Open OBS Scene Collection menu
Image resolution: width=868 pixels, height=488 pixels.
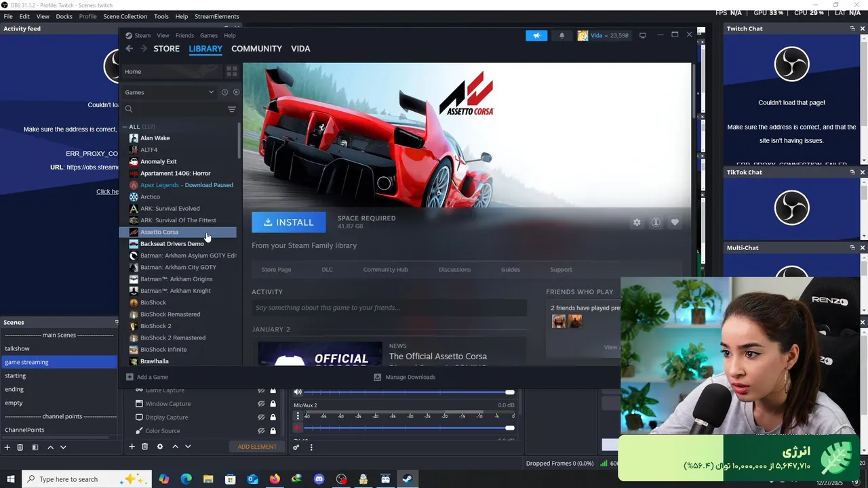tap(125, 16)
